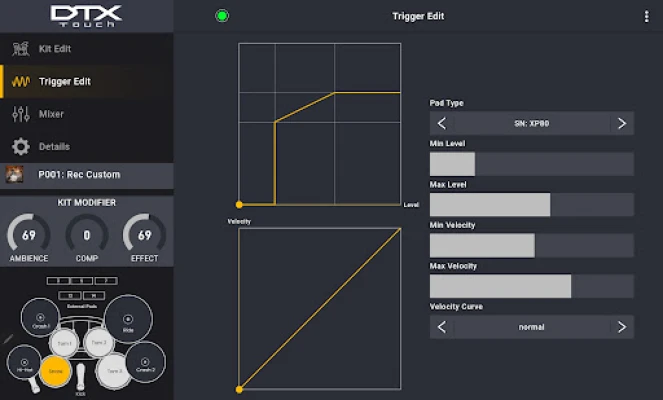Image resolution: width=663 pixels, height=400 pixels.
Task: Click the Details gear icon
Action: tap(21, 147)
